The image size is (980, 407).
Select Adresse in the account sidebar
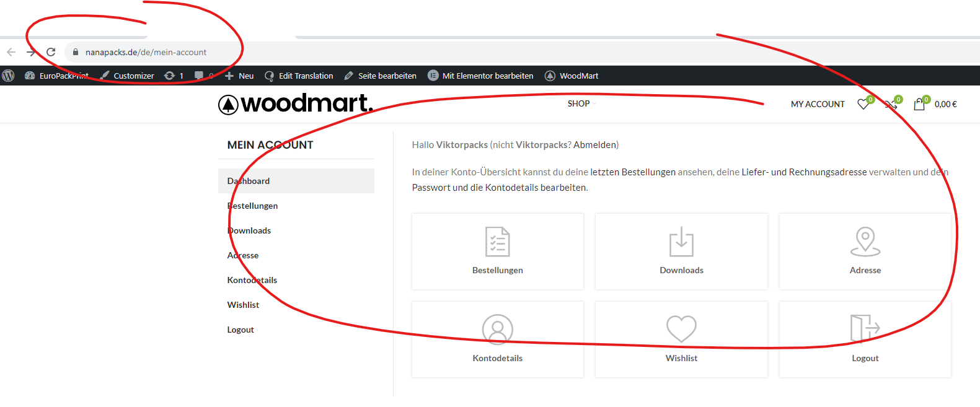(296, 255)
